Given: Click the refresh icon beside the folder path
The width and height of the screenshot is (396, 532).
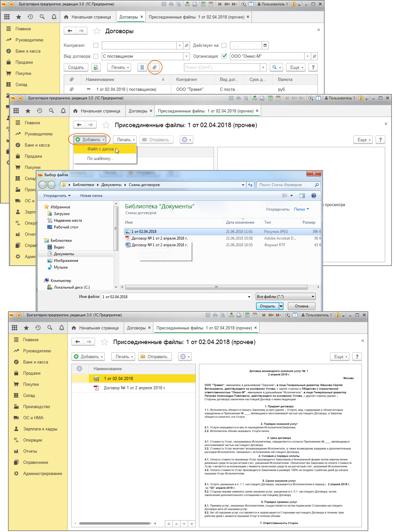Looking at the screenshot, I should tap(251, 185).
